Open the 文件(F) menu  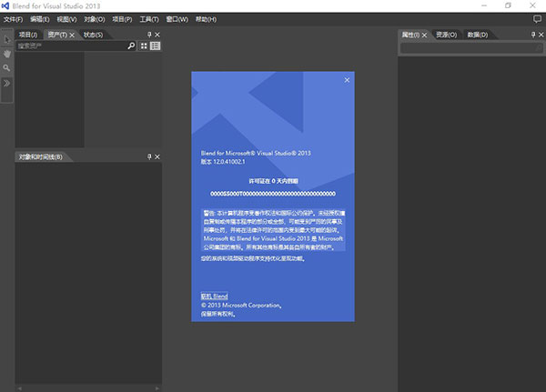[13, 18]
